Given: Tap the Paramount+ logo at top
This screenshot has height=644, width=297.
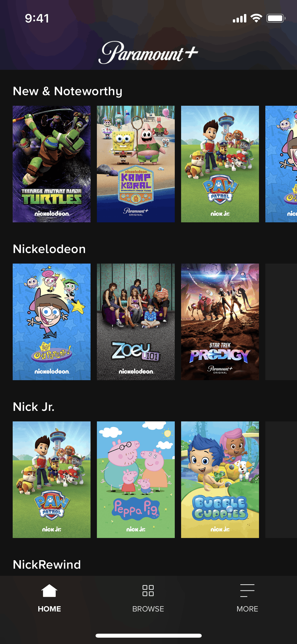Looking at the screenshot, I should tap(148, 52).
